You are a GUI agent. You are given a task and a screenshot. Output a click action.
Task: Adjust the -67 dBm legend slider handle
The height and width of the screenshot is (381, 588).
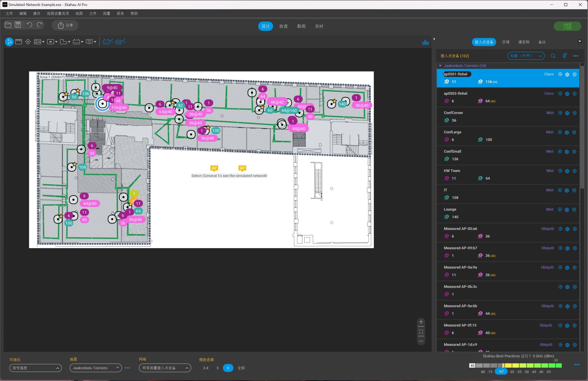pyautogui.click(x=501, y=371)
